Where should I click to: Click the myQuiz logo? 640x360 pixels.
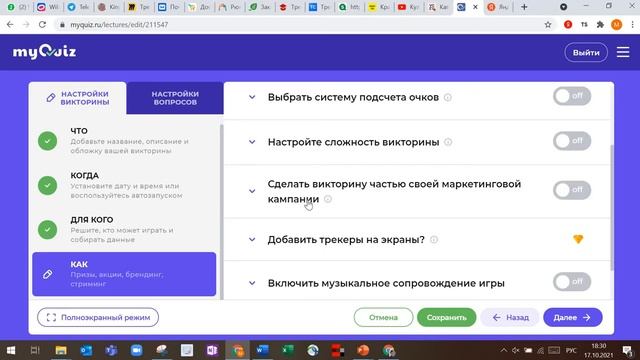click(44, 52)
